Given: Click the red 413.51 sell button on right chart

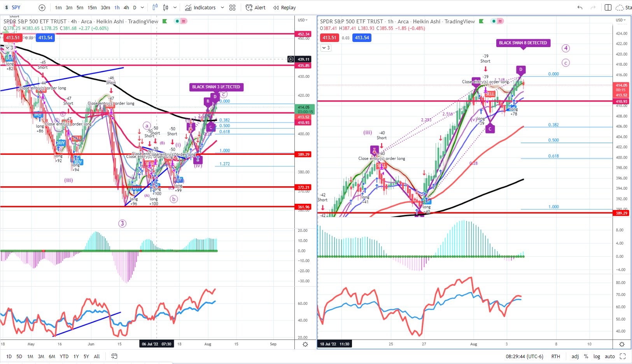Looking at the screenshot, I should point(329,38).
